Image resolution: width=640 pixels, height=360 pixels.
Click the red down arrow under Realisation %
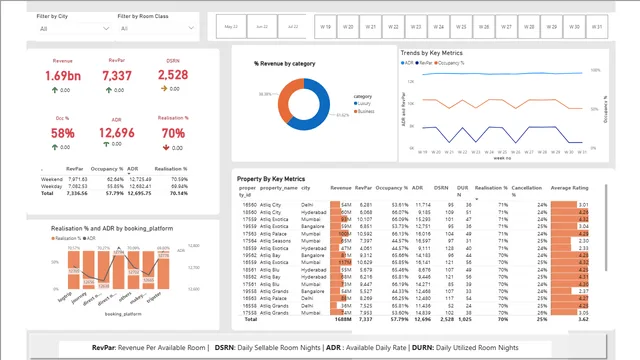click(166, 148)
